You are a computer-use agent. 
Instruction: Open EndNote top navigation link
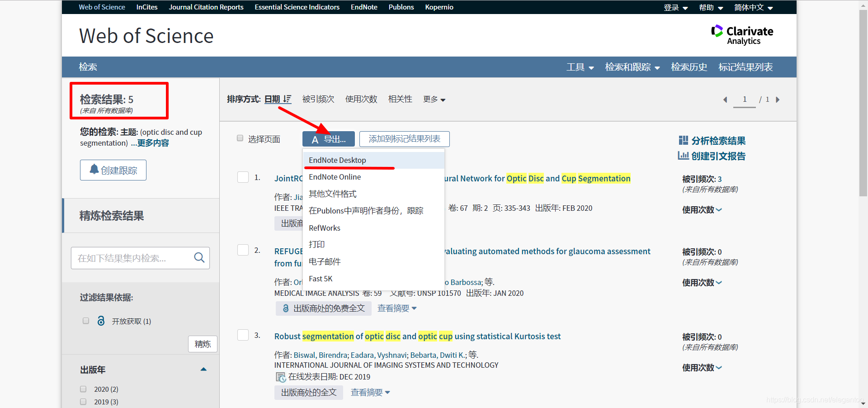tap(364, 7)
